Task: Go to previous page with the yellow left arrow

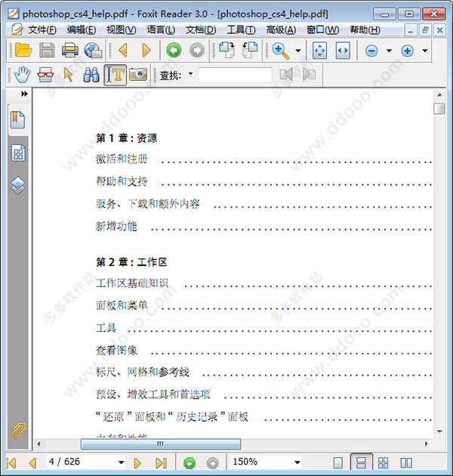Action: pos(123,50)
